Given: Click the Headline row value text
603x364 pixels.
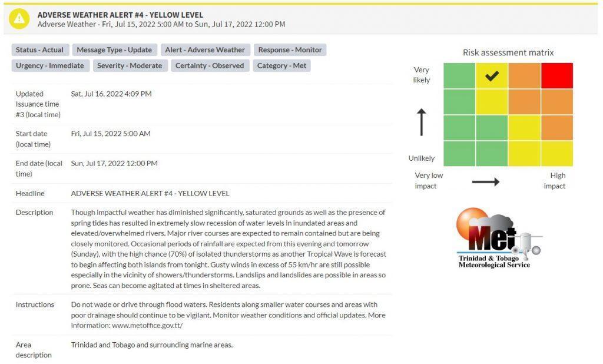Looking at the screenshot, I should coord(150,194).
